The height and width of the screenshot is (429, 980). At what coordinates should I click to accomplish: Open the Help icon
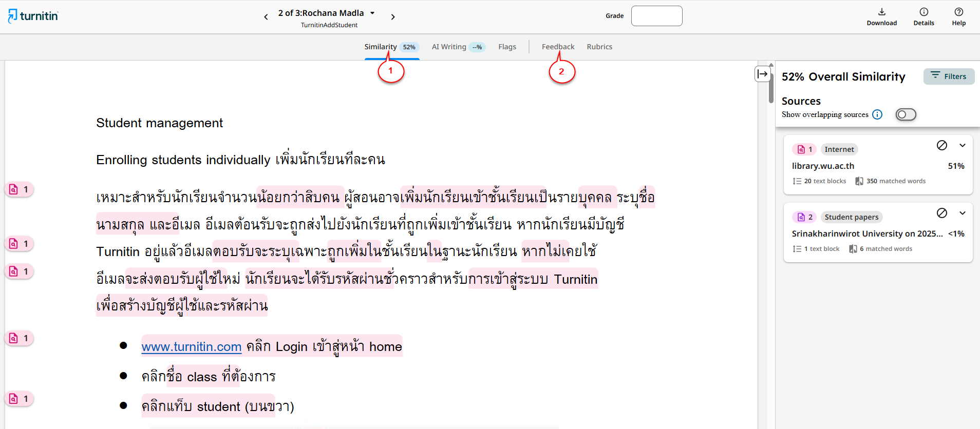coord(958,12)
